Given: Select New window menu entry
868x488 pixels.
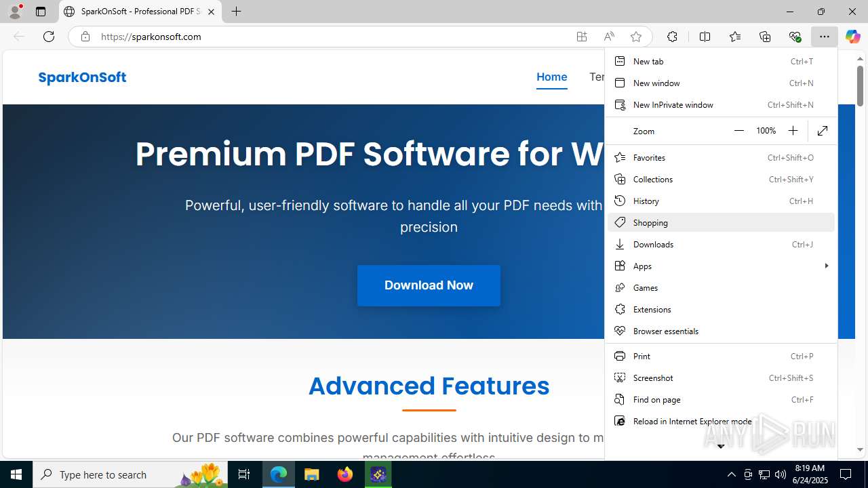Looking at the screenshot, I should 721,83.
